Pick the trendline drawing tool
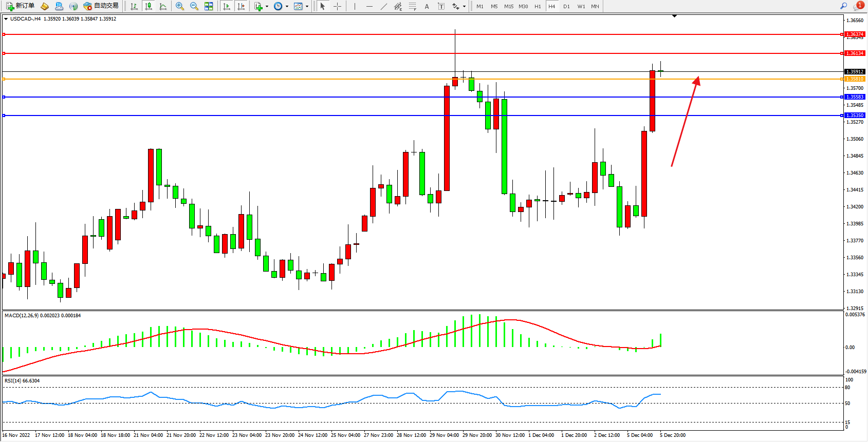Image resolution: width=868 pixels, height=442 pixels. 384,6
